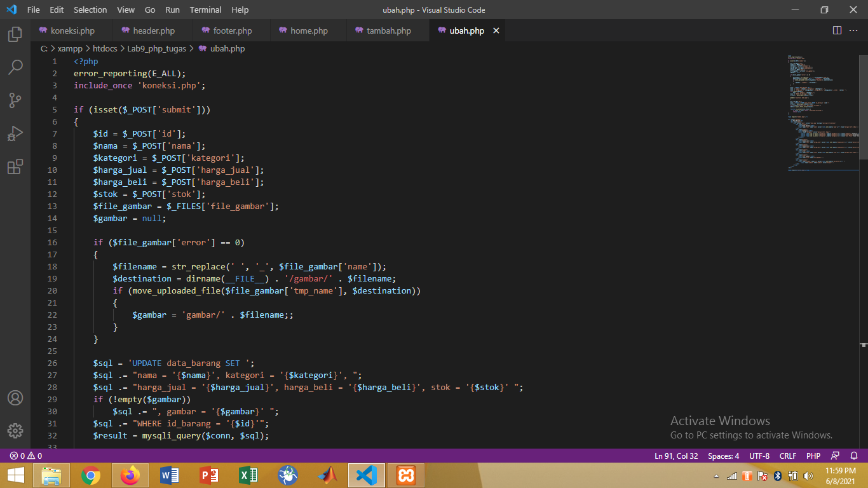Change end of line sequence CRLF
The height and width of the screenshot is (488, 868).
pos(788,456)
